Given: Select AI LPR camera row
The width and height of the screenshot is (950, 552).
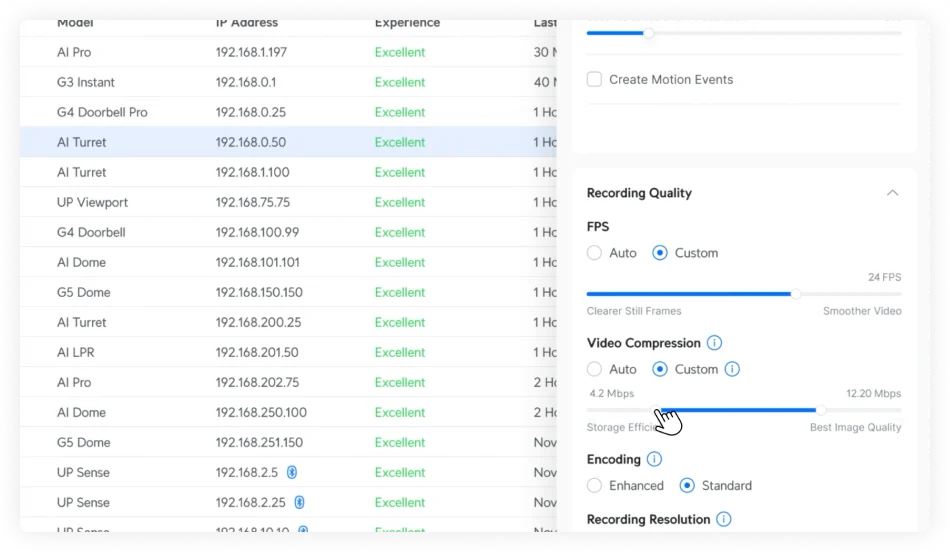Looking at the screenshot, I should [288, 352].
